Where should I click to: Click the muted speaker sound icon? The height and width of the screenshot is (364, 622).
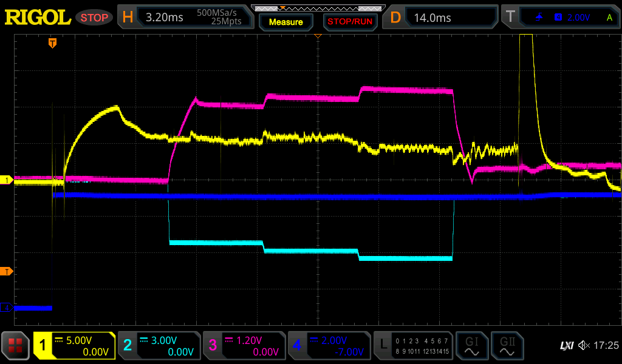pyautogui.click(x=584, y=346)
